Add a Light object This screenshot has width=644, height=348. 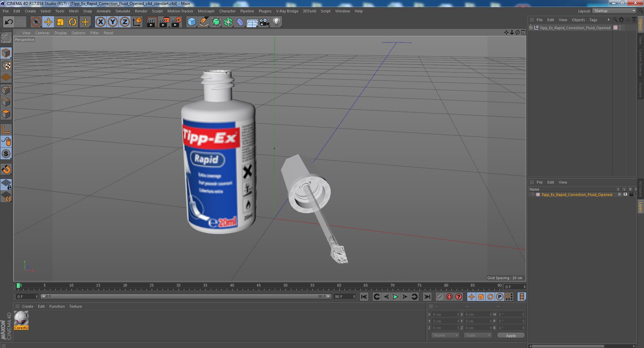(x=277, y=22)
